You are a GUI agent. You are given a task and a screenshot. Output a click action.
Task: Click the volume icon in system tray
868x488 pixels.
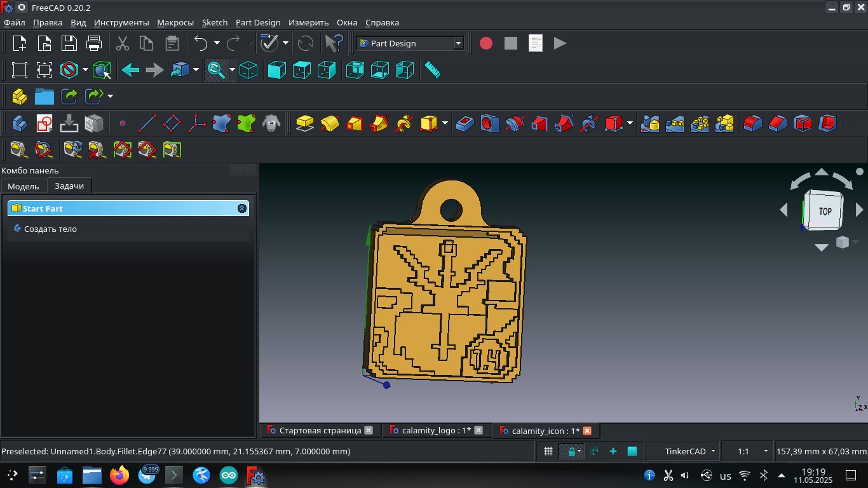[x=685, y=475]
